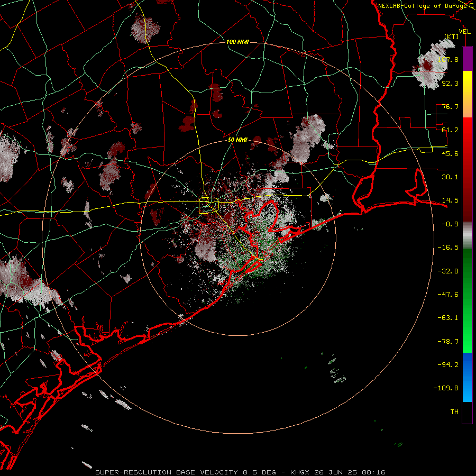Click the -94.2 legend value
Viewport: 476px width, 476px height.
[x=448, y=364]
